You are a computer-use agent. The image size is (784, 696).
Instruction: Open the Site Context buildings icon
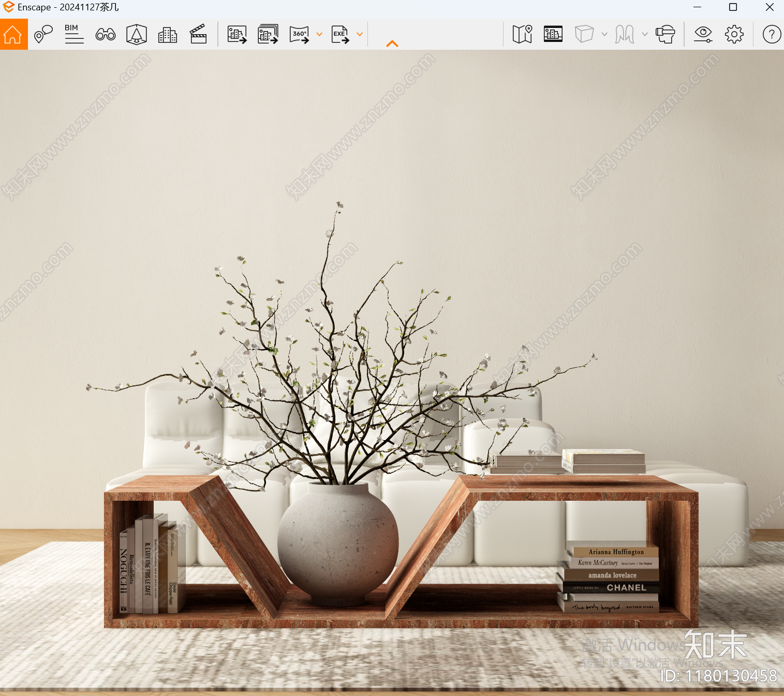pyautogui.click(x=167, y=35)
